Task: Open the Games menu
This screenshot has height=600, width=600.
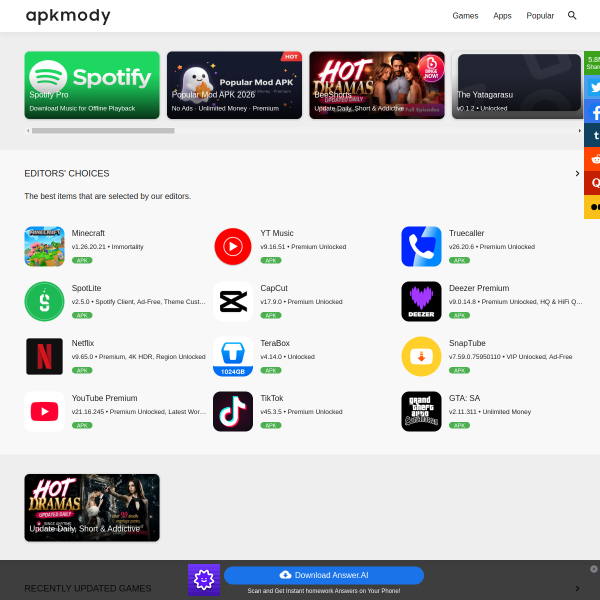Action: tap(465, 16)
